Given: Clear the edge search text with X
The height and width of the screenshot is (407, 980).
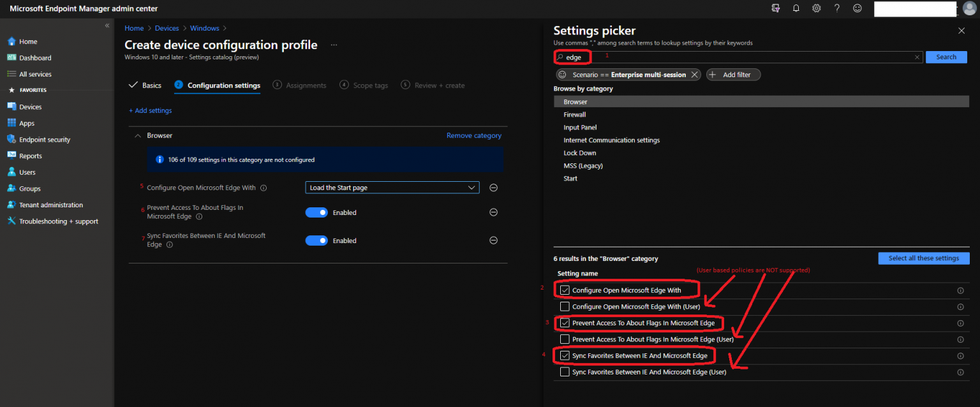Looking at the screenshot, I should click(x=917, y=57).
